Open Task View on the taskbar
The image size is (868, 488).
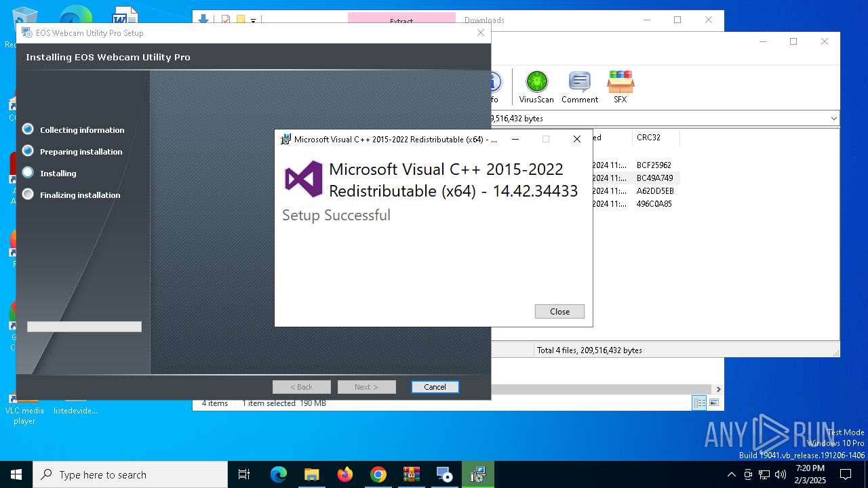pyautogui.click(x=244, y=474)
